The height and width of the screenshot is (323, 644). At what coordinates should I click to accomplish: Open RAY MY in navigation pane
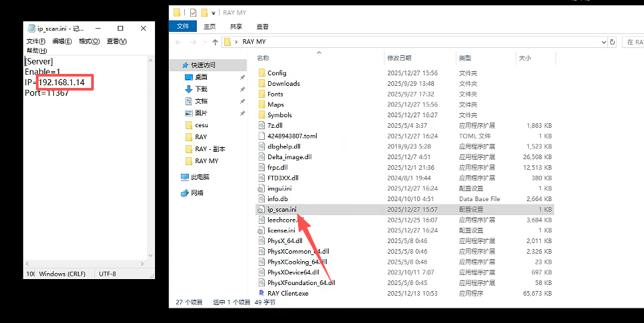[x=207, y=161]
